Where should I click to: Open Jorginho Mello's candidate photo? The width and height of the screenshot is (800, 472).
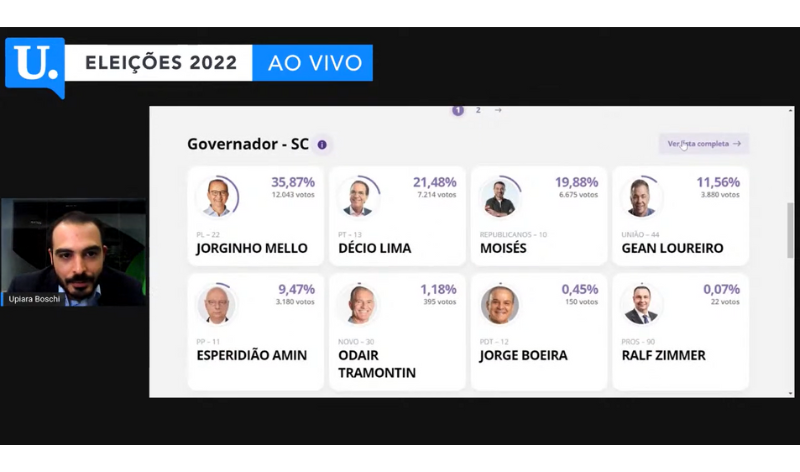click(x=217, y=197)
